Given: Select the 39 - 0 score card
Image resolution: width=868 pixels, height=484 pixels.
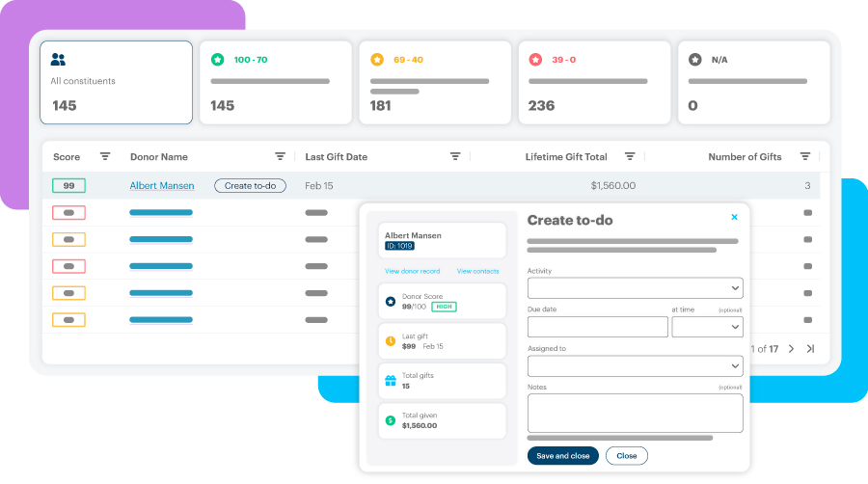Looking at the screenshot, I should tap(593, 82).
